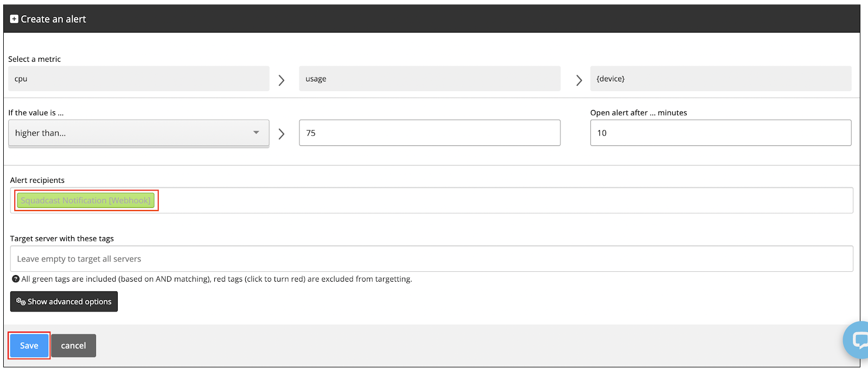Click the chevron arrow after cpu field
This screenshot has width=868, height=369.
(282, 80)
